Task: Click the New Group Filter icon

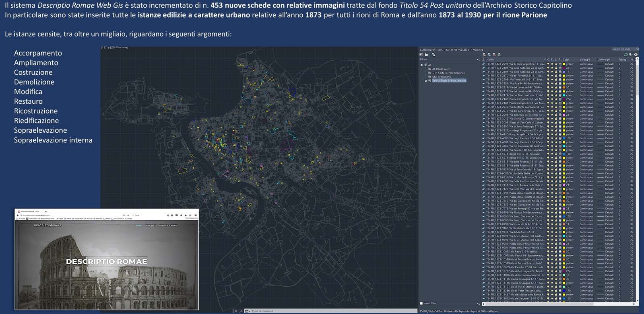Action: pos(426,54)
